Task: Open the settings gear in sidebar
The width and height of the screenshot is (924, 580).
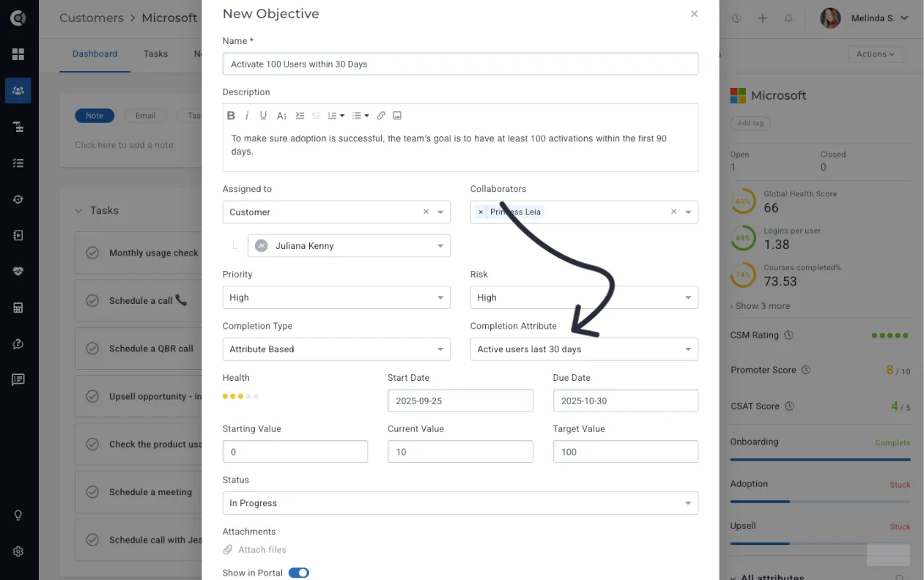Action: coord(18,551)
